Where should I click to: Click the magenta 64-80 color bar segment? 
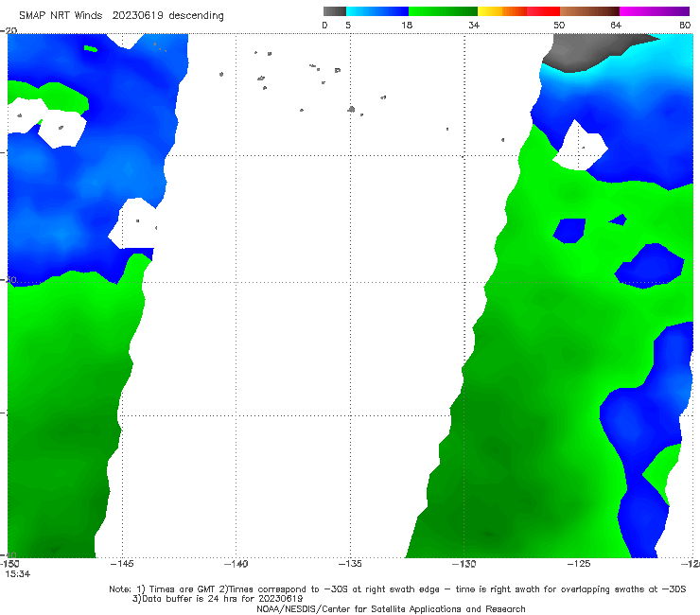pyautogui.click(x=655, y=11)
